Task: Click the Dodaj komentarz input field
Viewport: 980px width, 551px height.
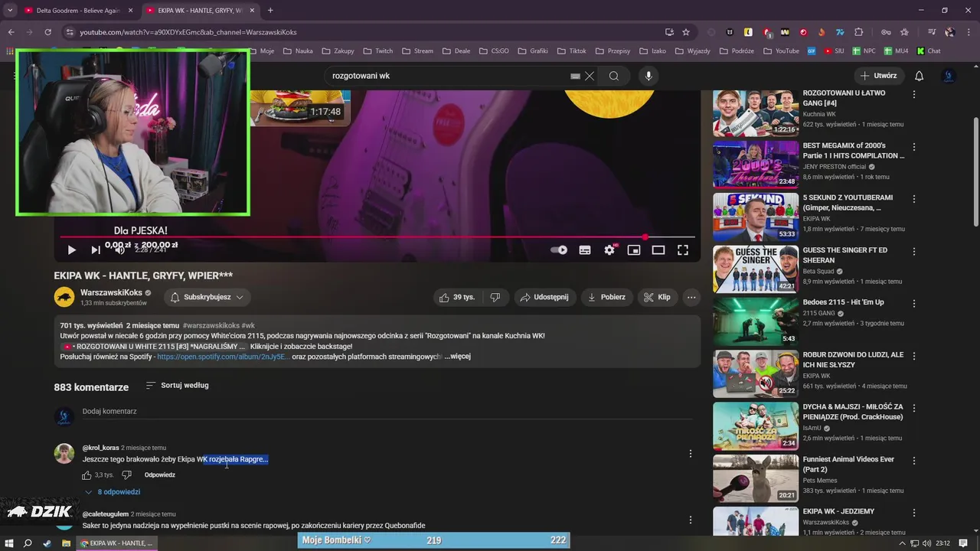Action: 387,412
